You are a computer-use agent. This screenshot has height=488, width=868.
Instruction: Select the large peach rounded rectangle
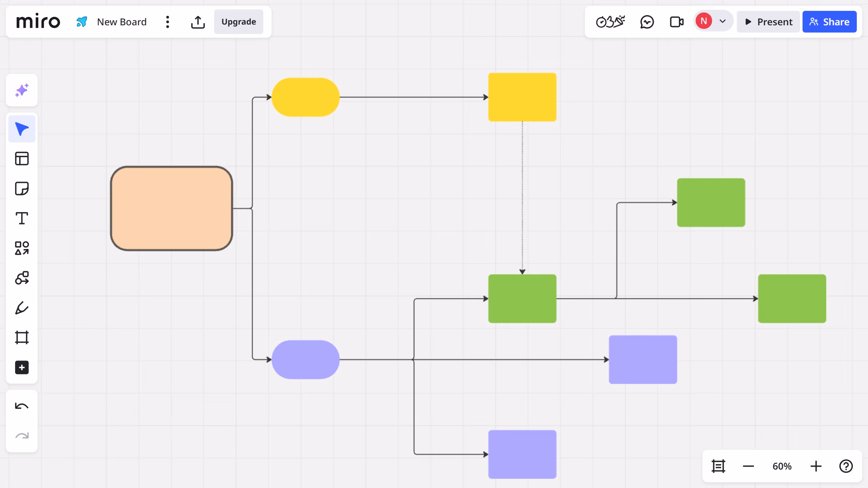171,209
